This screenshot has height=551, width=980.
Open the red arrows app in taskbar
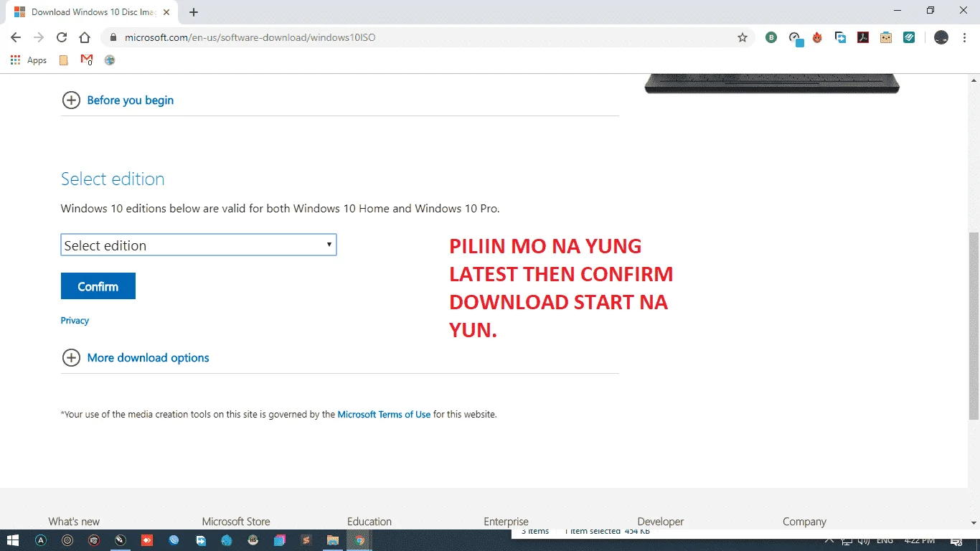click(x=147, y=540)
